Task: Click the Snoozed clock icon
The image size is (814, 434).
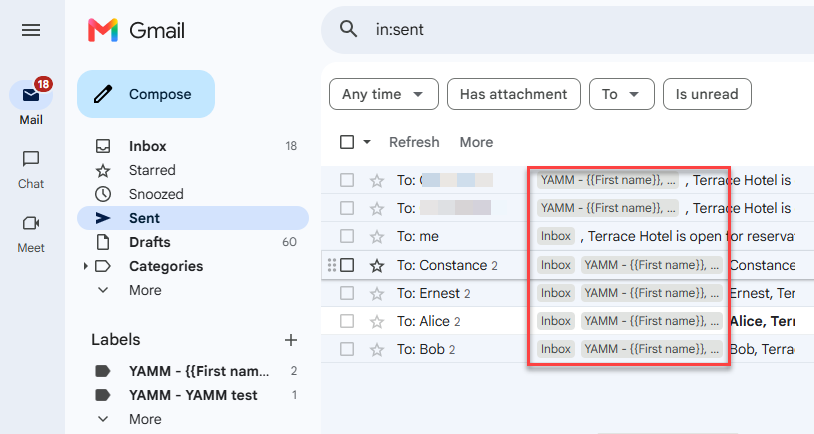Action: pyautogui.click(x=103, y=194)
